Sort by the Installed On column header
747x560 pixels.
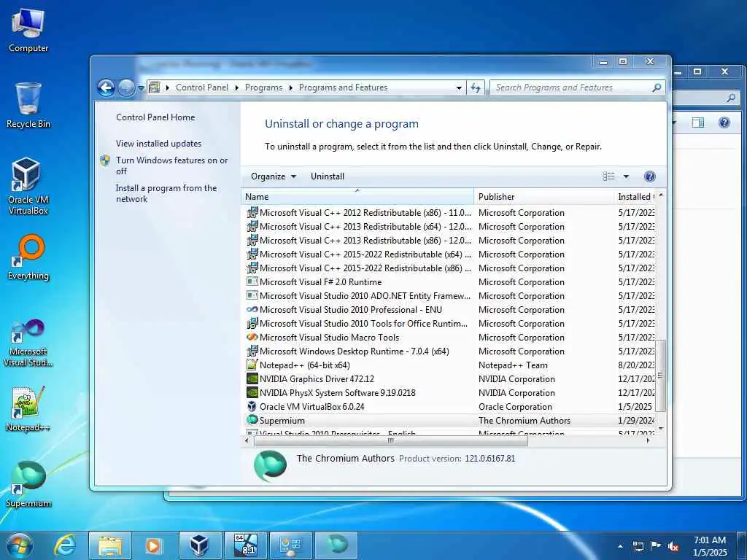[x=635, y=197]
